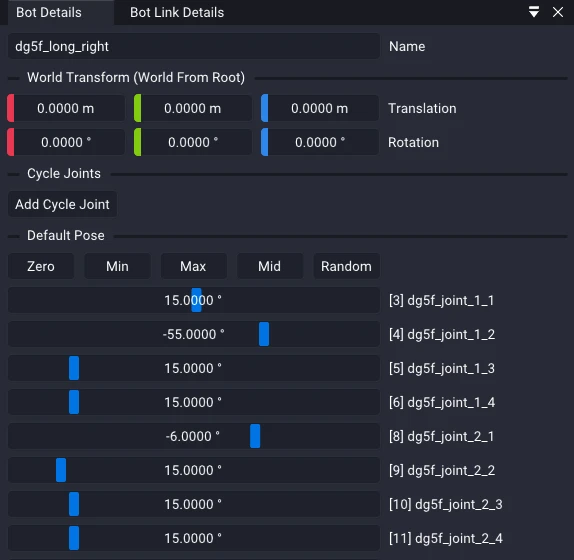Click the Rotation label
574x560 pixels.
[413, 142]
